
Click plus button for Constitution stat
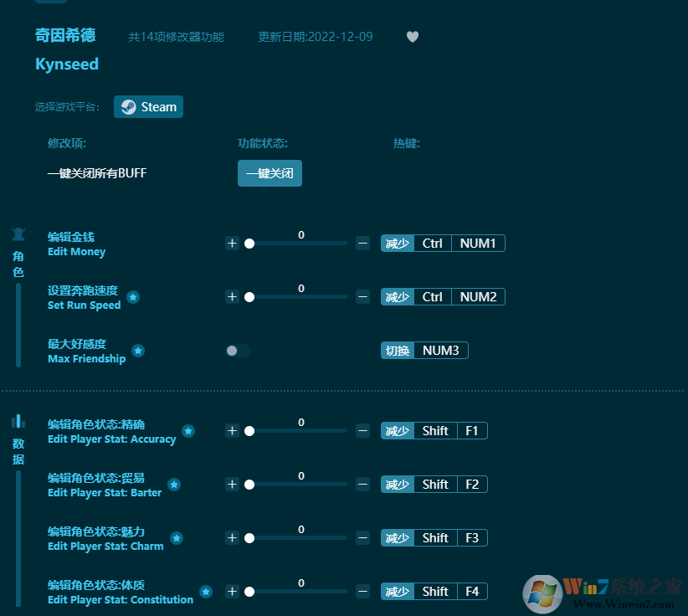coord(232,591)
